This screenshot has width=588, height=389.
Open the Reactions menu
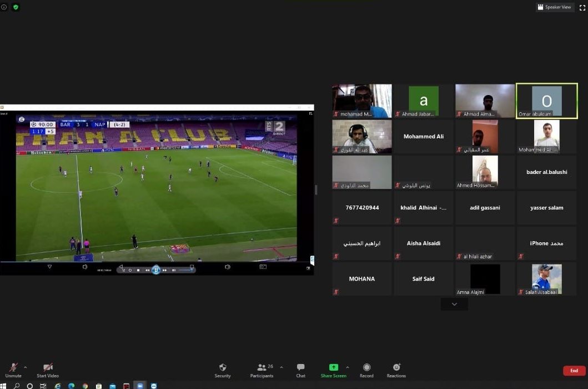[396, 370]
